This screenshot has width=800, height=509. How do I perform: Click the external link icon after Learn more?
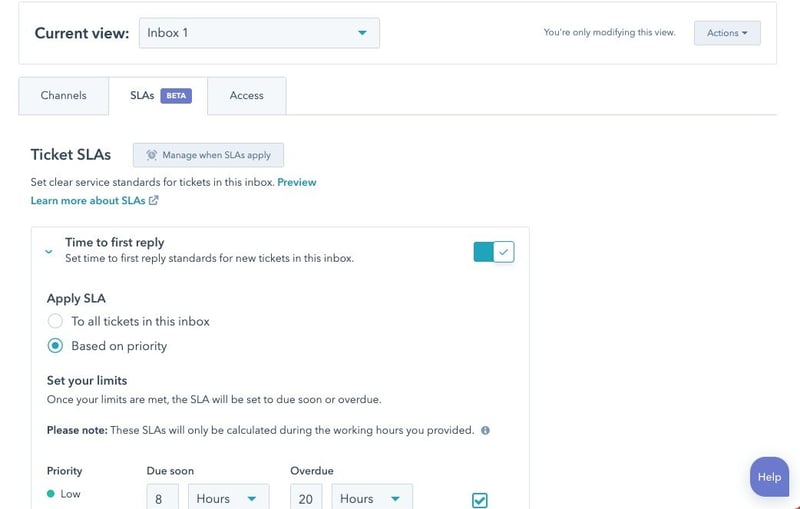tap(153, 201)
